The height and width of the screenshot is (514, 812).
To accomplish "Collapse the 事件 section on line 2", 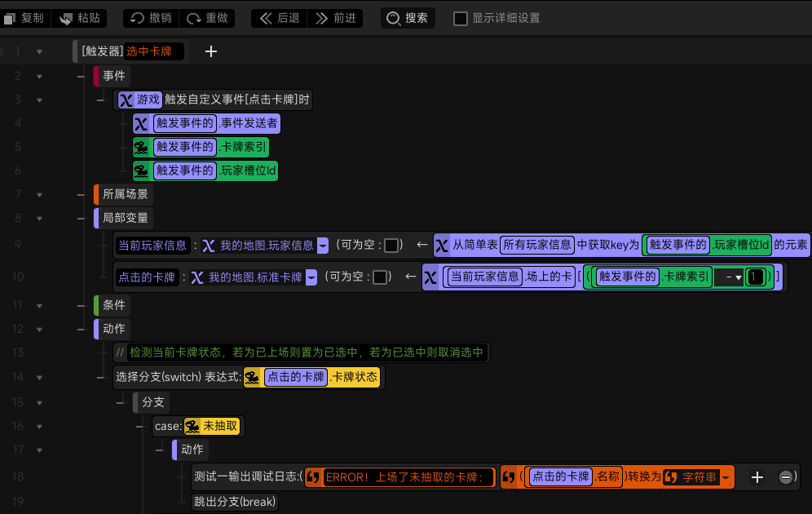I will pyautogui.click(x=39, y=77).
